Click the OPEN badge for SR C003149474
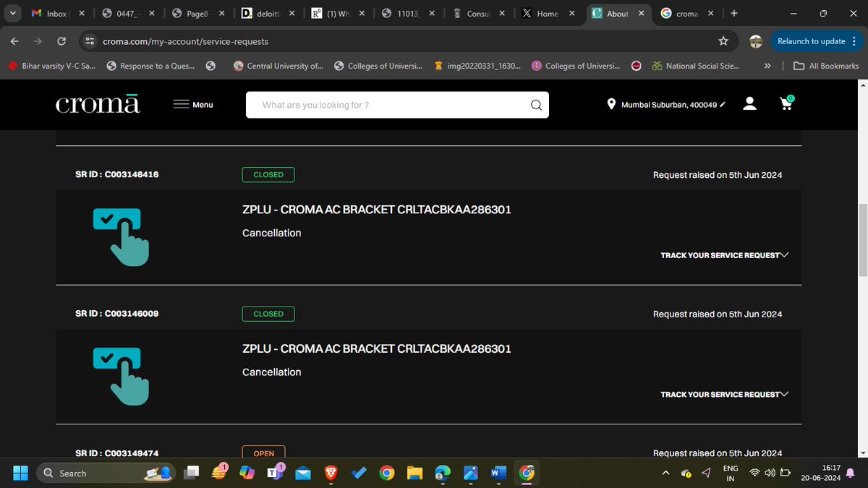Screen dimensions: 868x488 [264, 453]
